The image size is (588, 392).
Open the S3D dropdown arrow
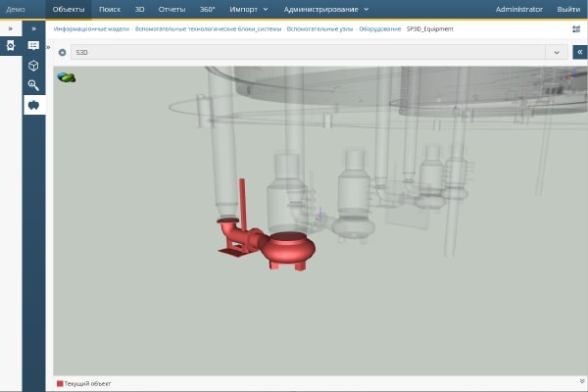click(x=558, y=52)
